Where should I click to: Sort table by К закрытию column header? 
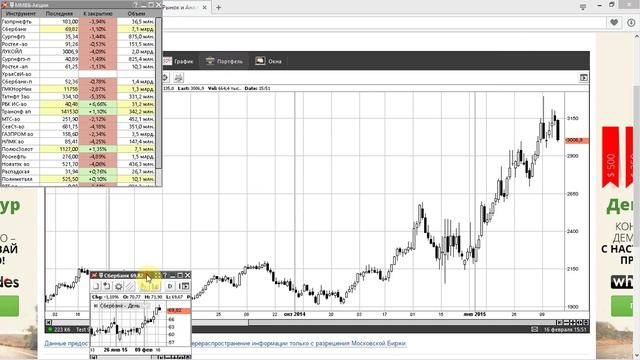point(98,13)
